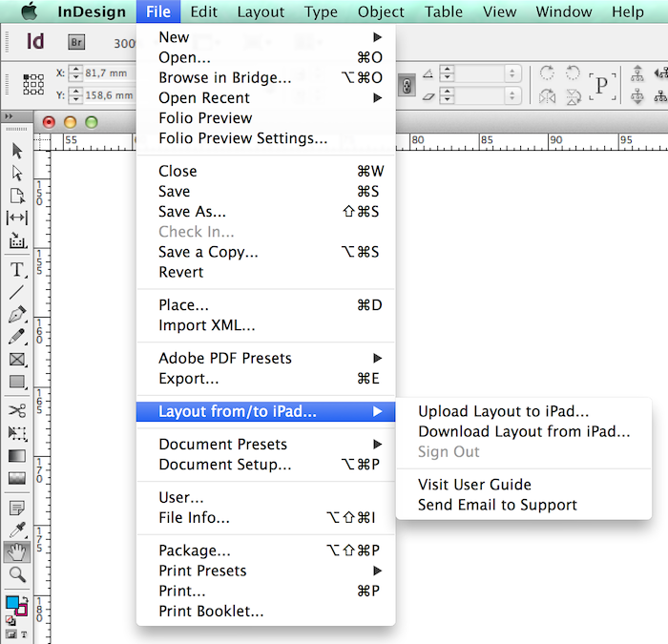Click the Y position input field
The image size is (668, 644).
click(110, 95)
